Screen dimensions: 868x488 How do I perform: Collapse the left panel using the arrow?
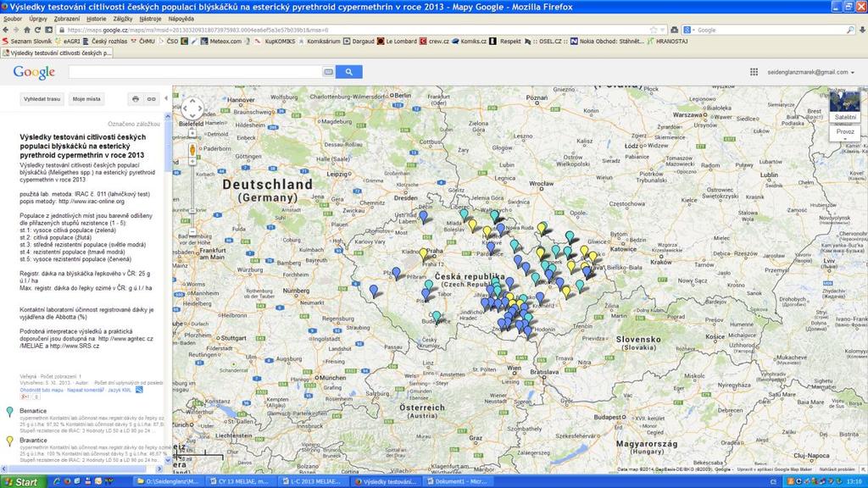[x=166, y=98]
